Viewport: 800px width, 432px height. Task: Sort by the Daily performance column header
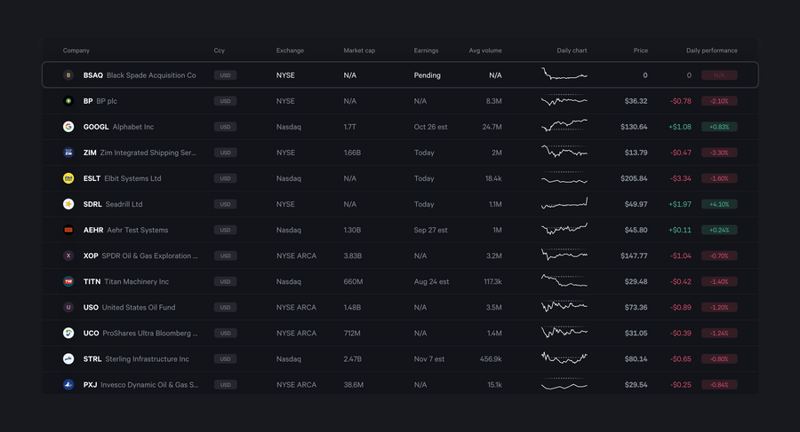(712, 50)
